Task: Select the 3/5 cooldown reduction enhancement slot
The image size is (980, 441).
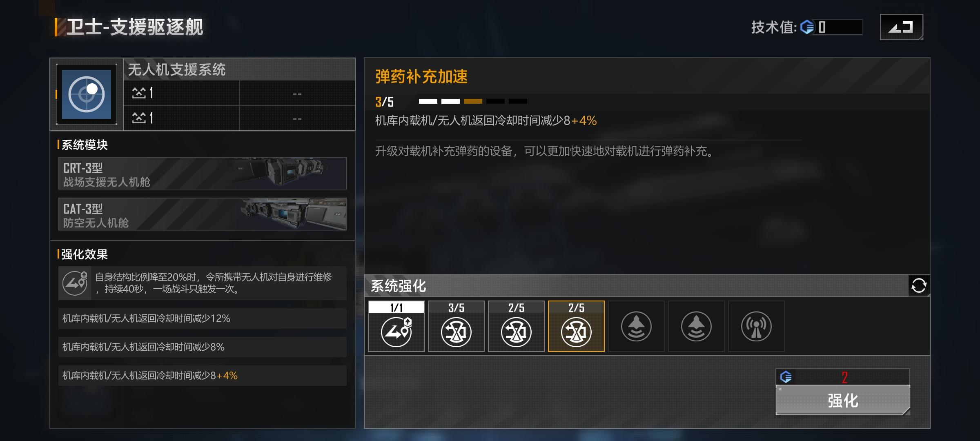Action: tap(456, 326)
